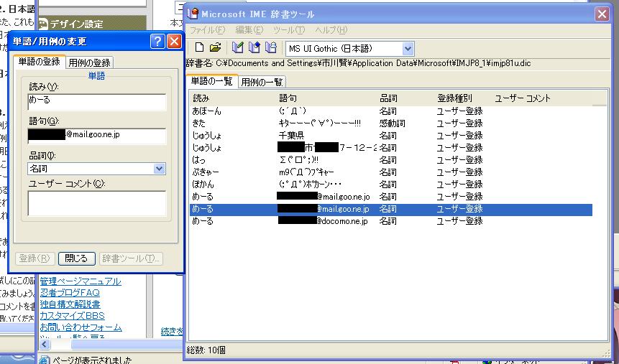Select the 単語の登録 tab
This screenshot has width=619, height=364.
coord(40,62)
